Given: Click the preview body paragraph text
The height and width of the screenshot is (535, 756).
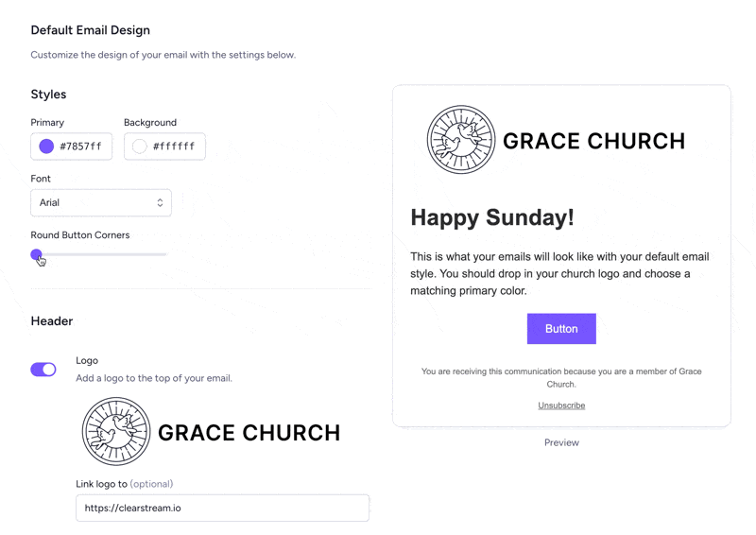Looking at the screenshot, I should [x=559, y=273].
